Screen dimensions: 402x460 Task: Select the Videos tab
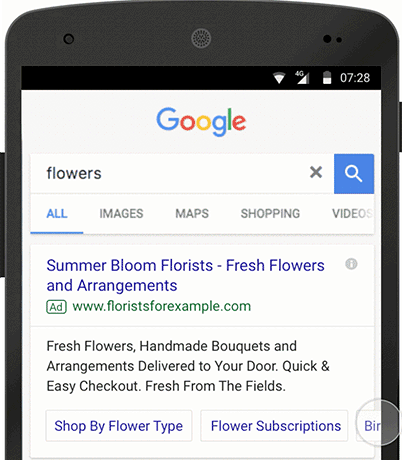(x=352, y=214)
